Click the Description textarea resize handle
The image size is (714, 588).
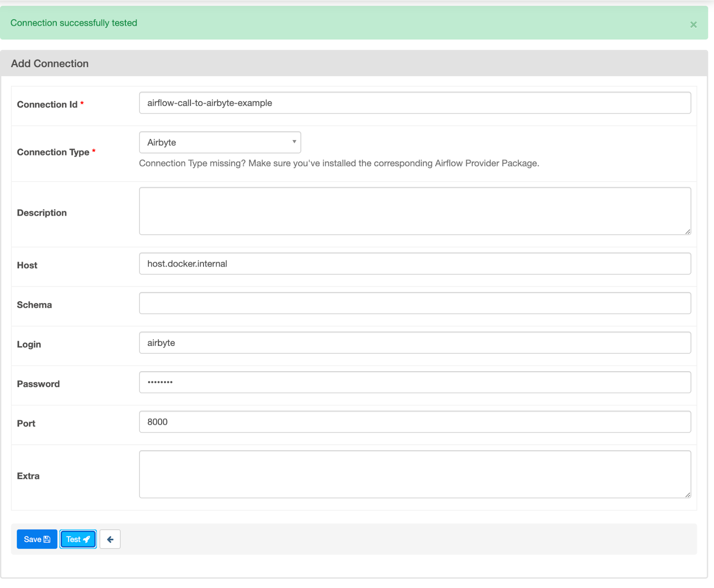688,232
